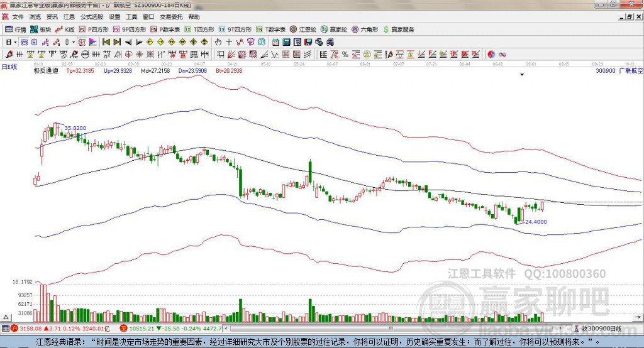The height and width of the screenshot is (348, 644).
Task: Open the 9P四方形 tool
Action: coord(130,30)
